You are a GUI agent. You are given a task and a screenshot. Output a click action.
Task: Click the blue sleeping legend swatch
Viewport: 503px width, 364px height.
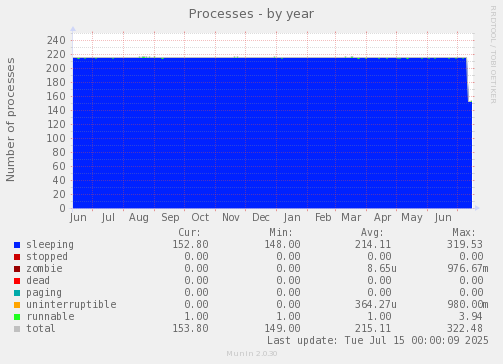click(17, 245)
